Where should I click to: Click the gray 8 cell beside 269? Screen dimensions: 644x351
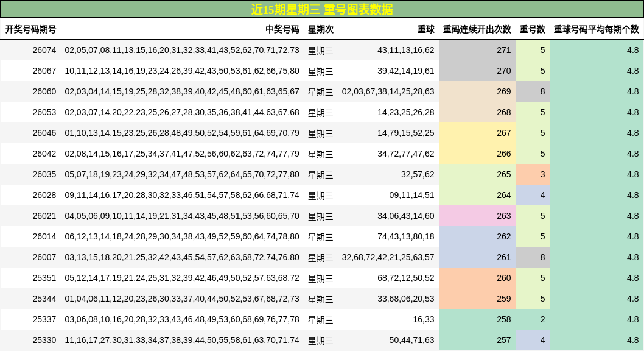click(533, 92)
